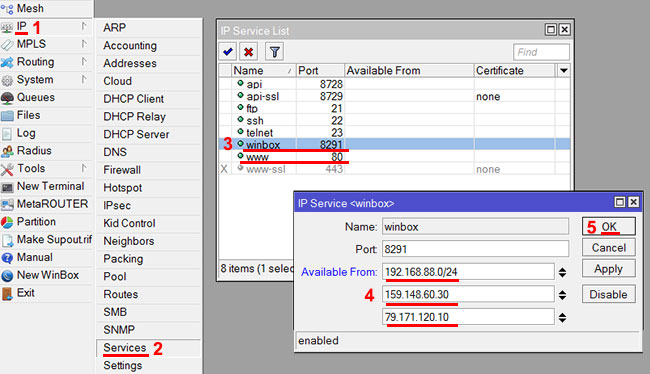
Task: Select the ftp service row
Action: [x=394, y=108]
